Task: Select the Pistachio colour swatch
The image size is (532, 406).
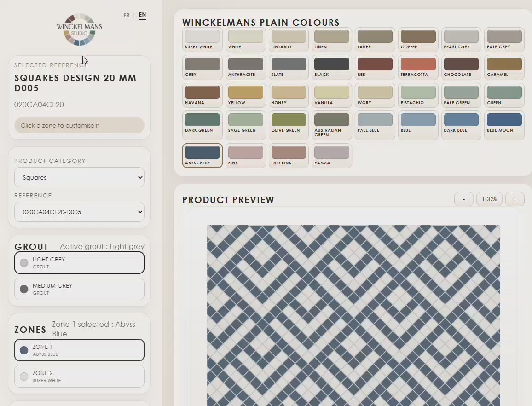Action: (x=418, y=95)
